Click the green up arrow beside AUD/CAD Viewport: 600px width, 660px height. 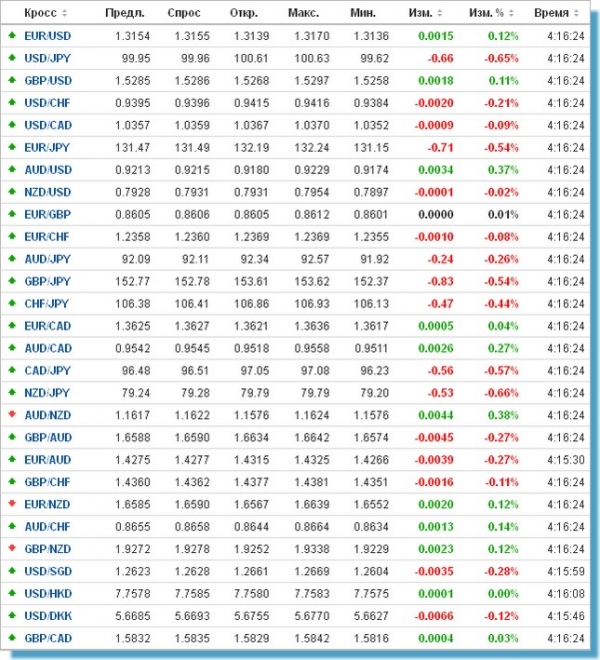tap(12, 348)
